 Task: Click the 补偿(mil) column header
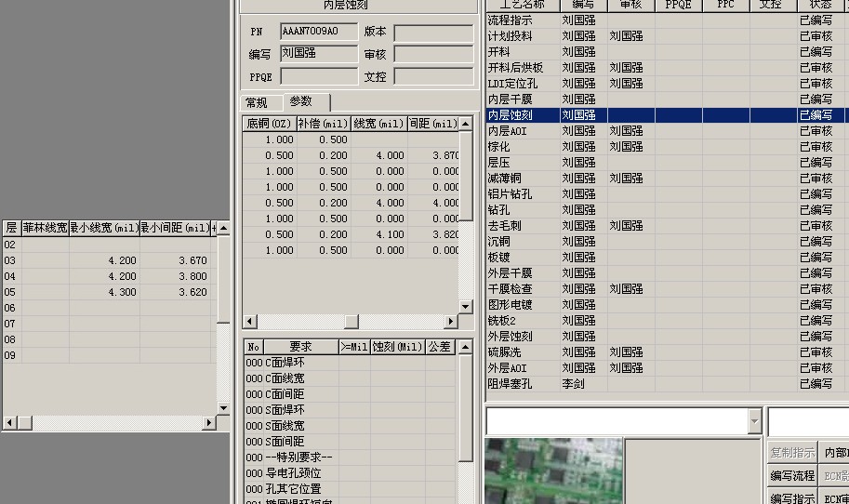point(324,124)
